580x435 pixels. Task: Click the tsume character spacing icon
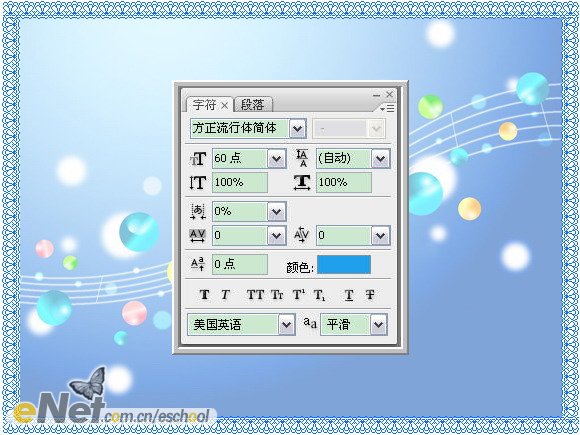198,211
